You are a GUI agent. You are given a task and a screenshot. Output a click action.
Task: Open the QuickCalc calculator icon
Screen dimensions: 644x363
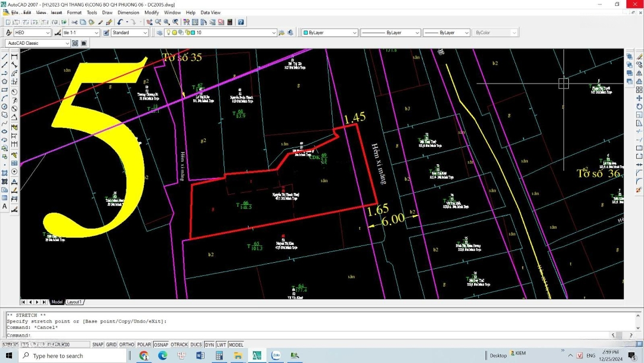click(230, 22)
